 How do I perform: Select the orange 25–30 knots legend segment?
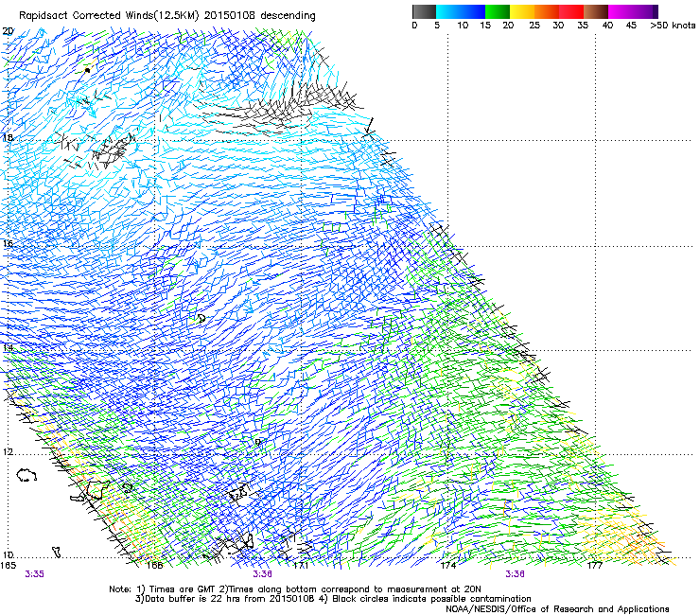coord(547,11)
